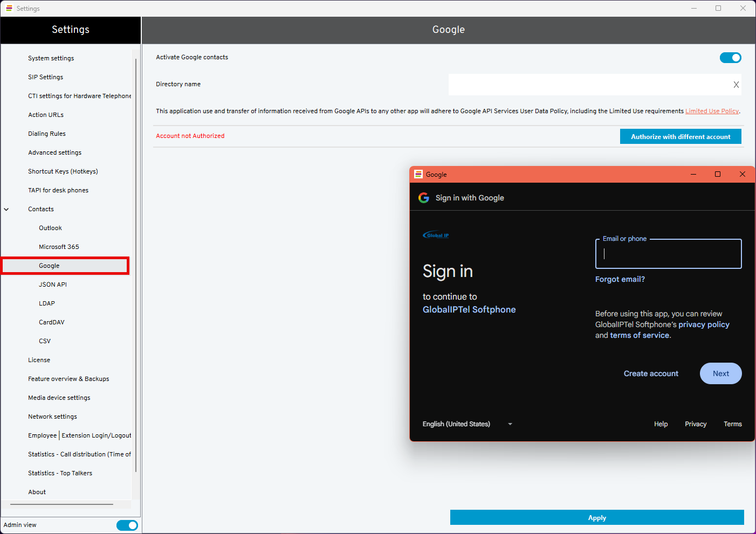Open Microsoft 365 contacts settings
The image size is (756, 534).
[x=59, y=247]
